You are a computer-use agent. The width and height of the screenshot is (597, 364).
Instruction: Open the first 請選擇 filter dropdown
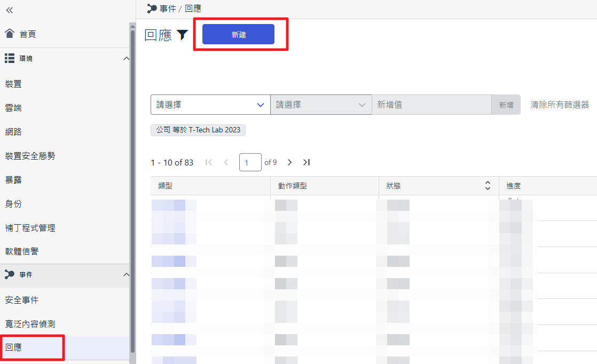click(210, 105)
